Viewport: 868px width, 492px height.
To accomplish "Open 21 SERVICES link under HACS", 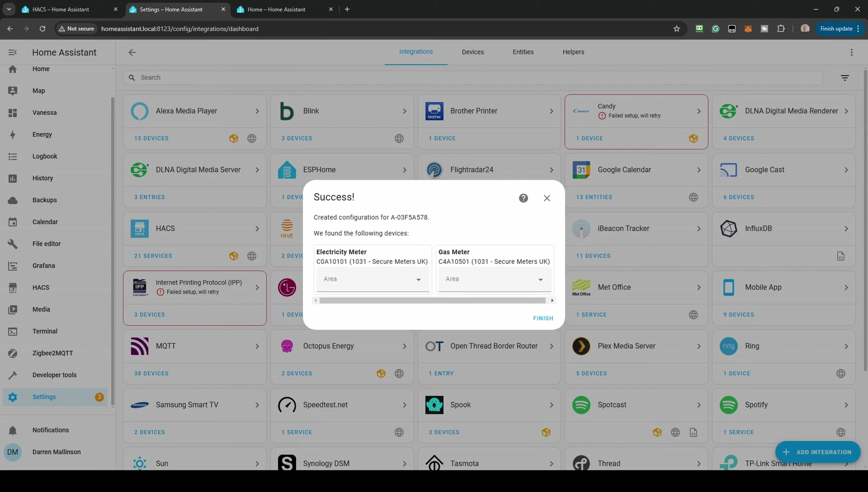I will (x=153, y=256).
